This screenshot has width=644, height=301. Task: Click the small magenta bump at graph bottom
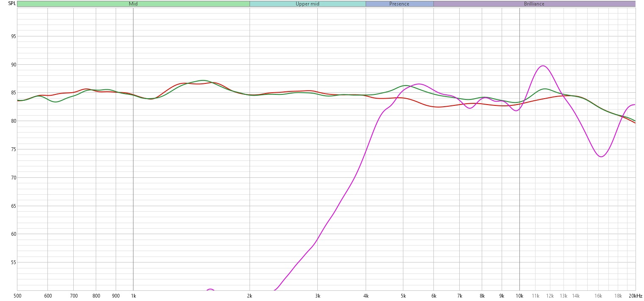(x=210, y=290)
